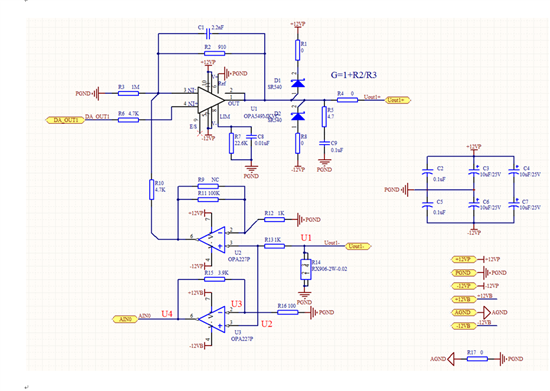Screen dimensions: 550x391
Task: Select resistor R3 1M near PGND
Action: point(128,93)
